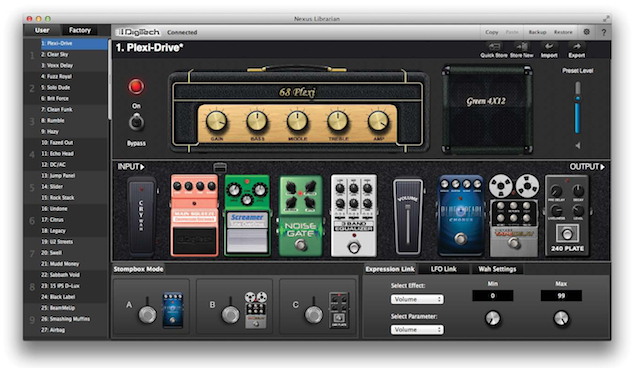Click the tape delay thumbnail in slot B
This screenshot has width=640, height=368.
pyautogui.click(x=256, y=310)
